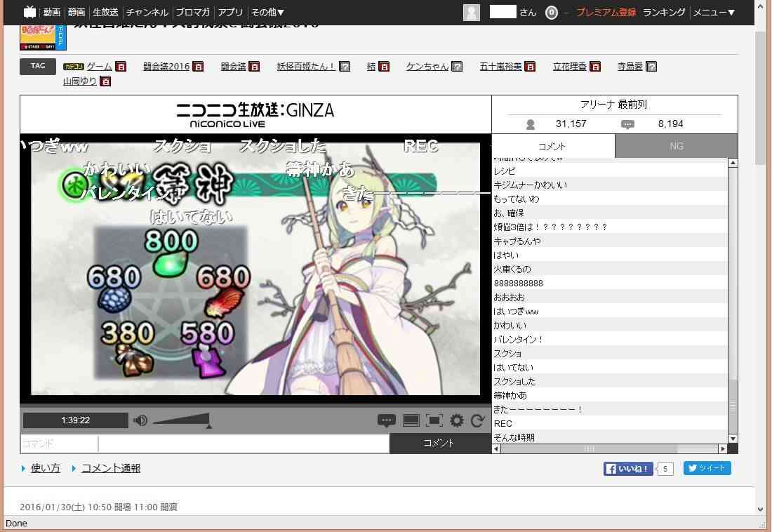Select キジムナーかわいい row in comment list
This screenshot has width=772, height=532.
610,185
